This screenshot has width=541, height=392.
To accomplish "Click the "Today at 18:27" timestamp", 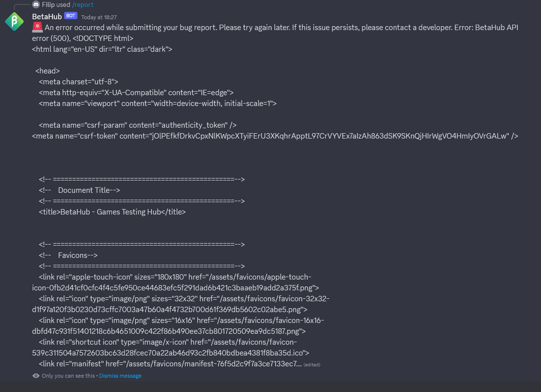I will [99, 17].
